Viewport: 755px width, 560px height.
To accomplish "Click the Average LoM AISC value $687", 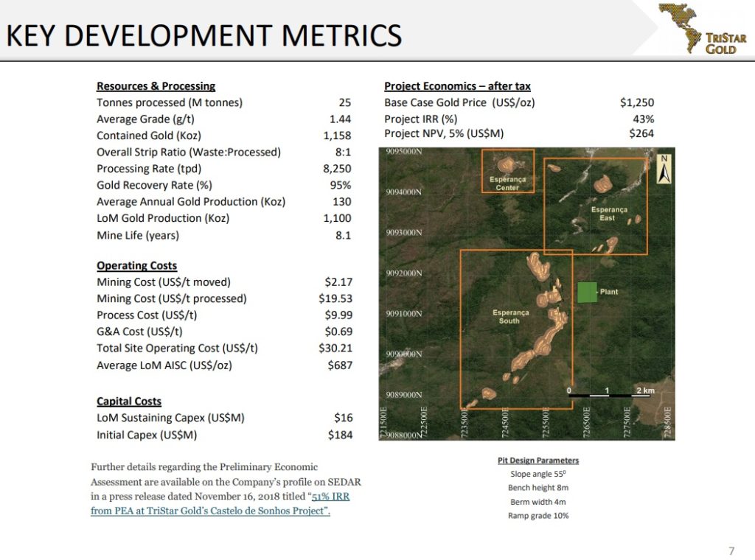I will coord(340,365).
